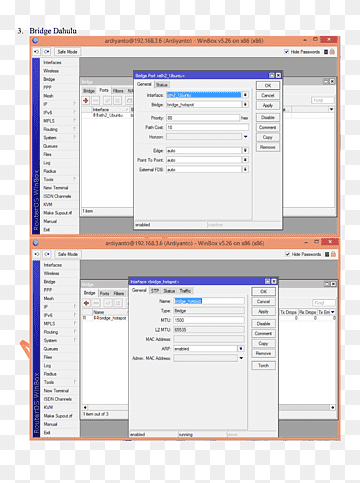Expand the Horizon field in Bridge Port dialog

[x=246, y=137]
